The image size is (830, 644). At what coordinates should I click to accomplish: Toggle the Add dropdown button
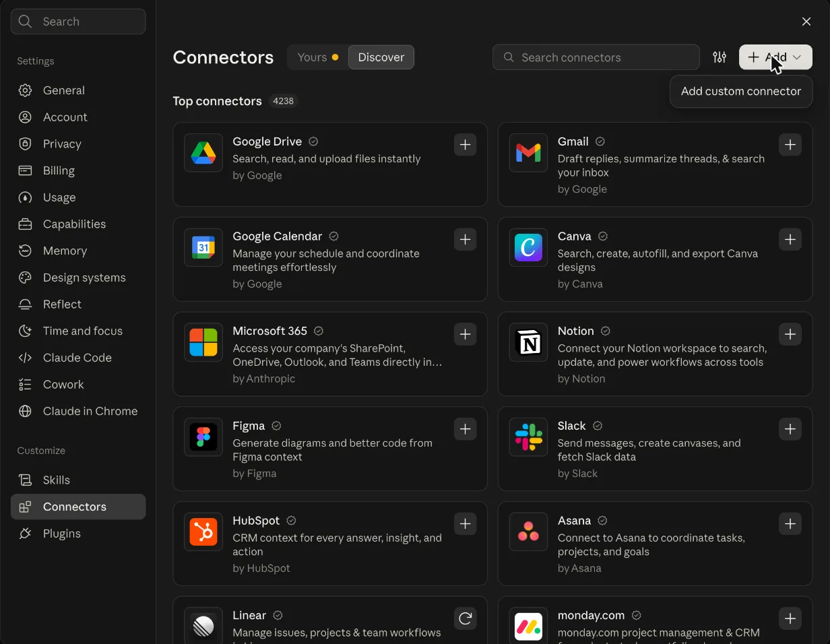click(x=775, y=57)
